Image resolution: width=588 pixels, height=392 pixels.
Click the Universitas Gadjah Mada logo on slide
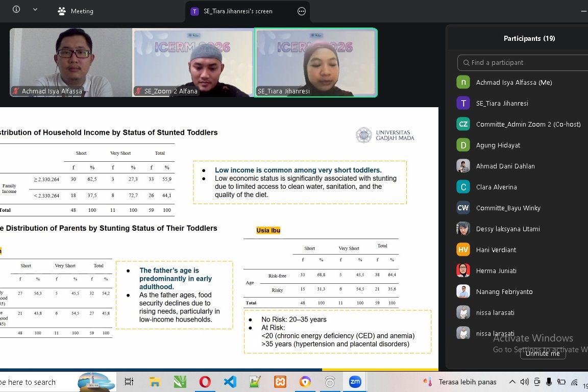coord(385,135)
